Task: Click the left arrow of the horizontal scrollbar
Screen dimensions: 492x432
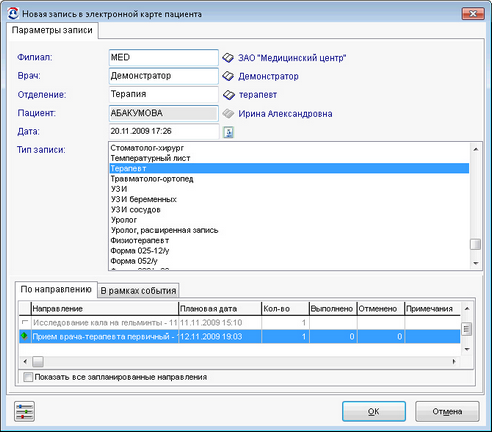Action: (25, 361)
